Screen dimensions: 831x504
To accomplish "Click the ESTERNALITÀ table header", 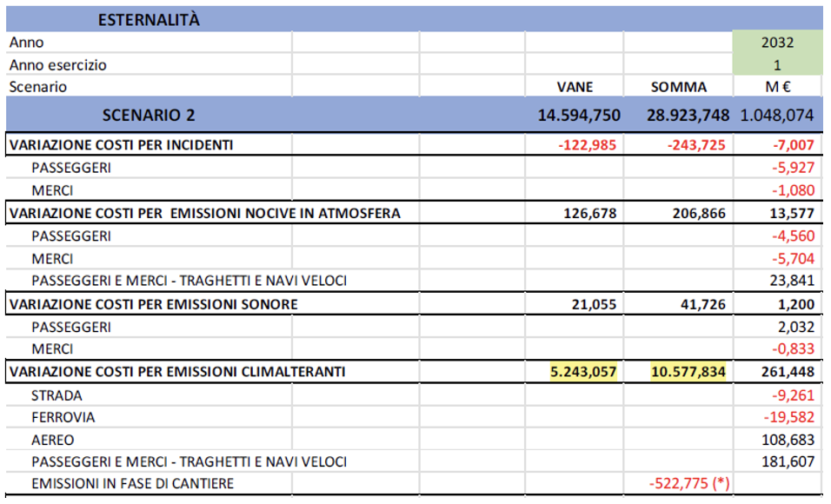I will [149, 20].
